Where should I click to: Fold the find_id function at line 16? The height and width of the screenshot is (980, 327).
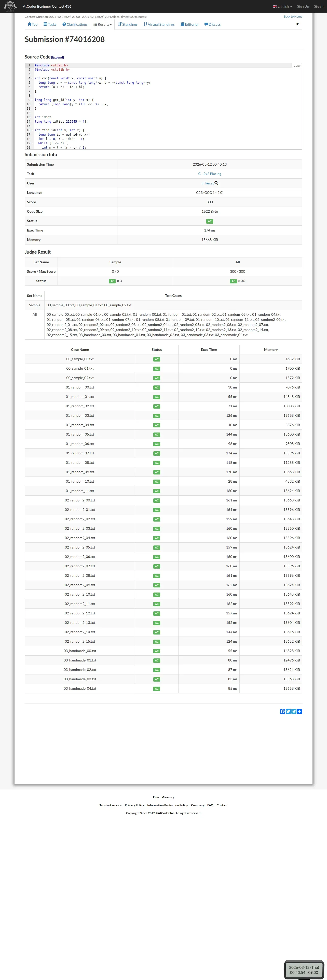32,131
